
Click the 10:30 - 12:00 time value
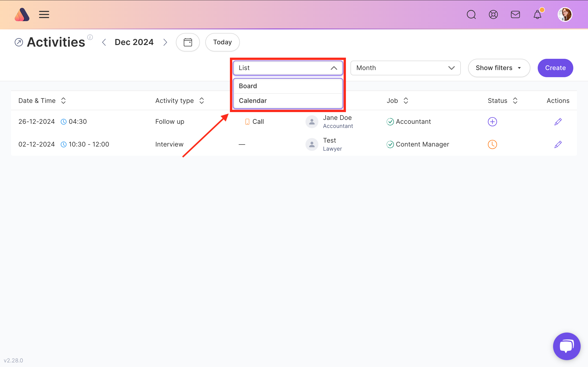[x=89, y=144]
